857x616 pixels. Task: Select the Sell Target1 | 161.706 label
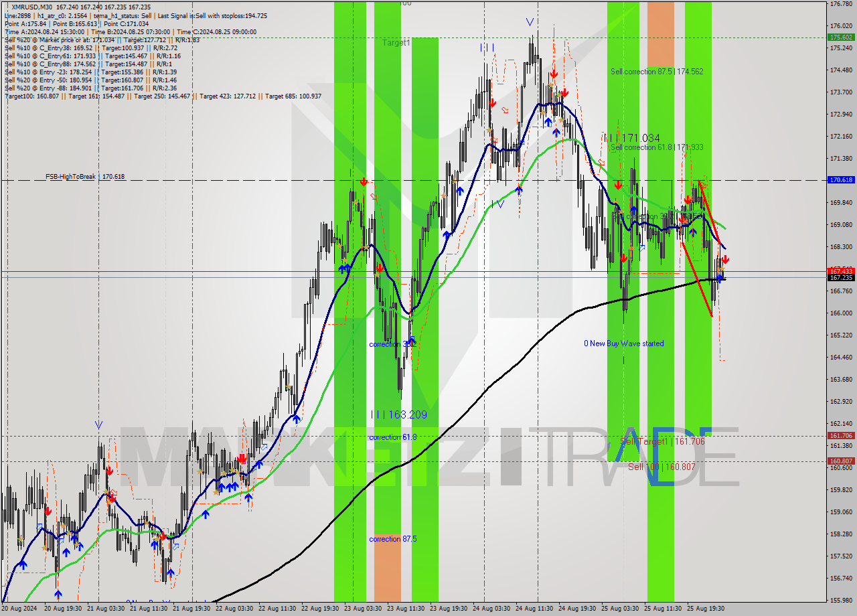(x=662, y=441)
